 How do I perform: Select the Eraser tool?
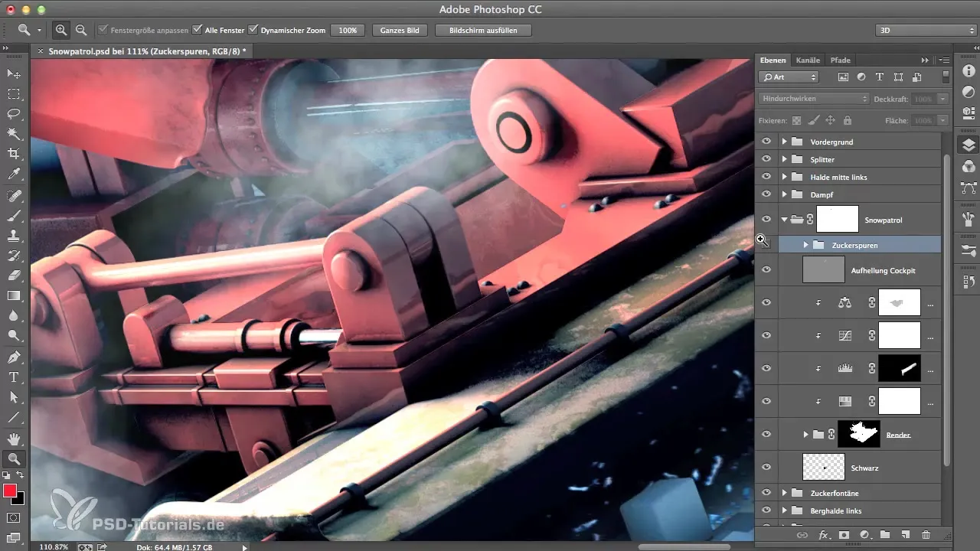14,275
